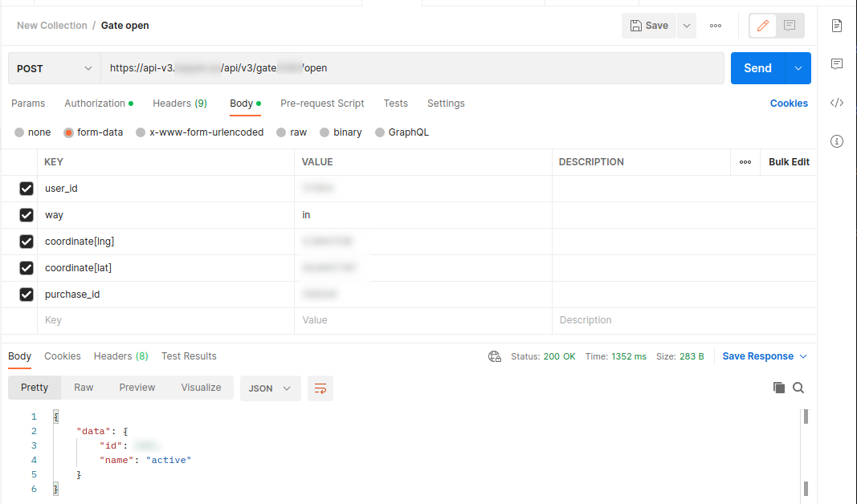Image resolution: width=857 pixels, height=504 pixels.
Task: Open the JSON format dropdown
Action: (x=270, y=388)
